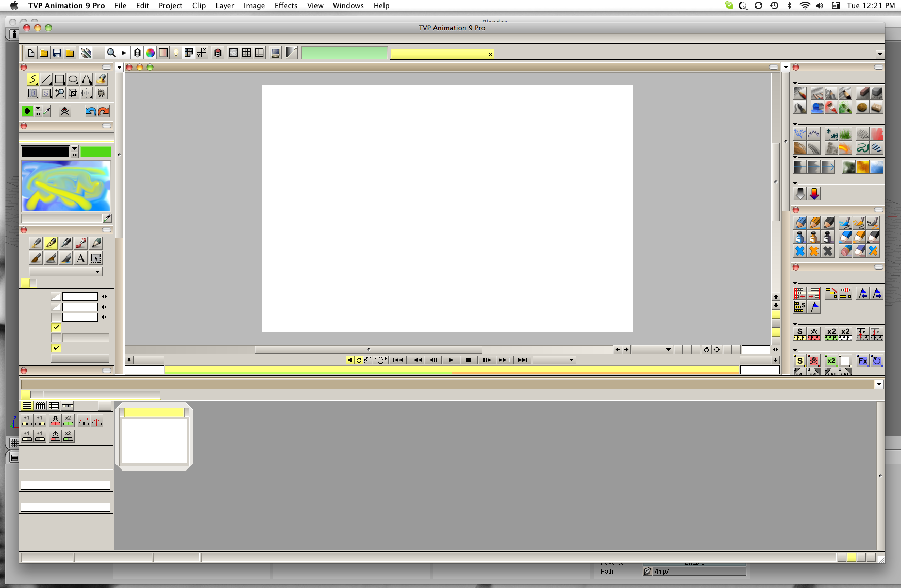Open the dropdown arrow beside the black color swatch
901x588 pixels.
click(x=75, y=148)
